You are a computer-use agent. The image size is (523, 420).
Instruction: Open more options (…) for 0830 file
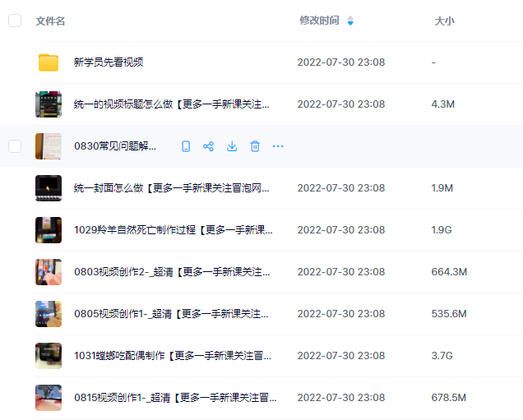point(278,146)
